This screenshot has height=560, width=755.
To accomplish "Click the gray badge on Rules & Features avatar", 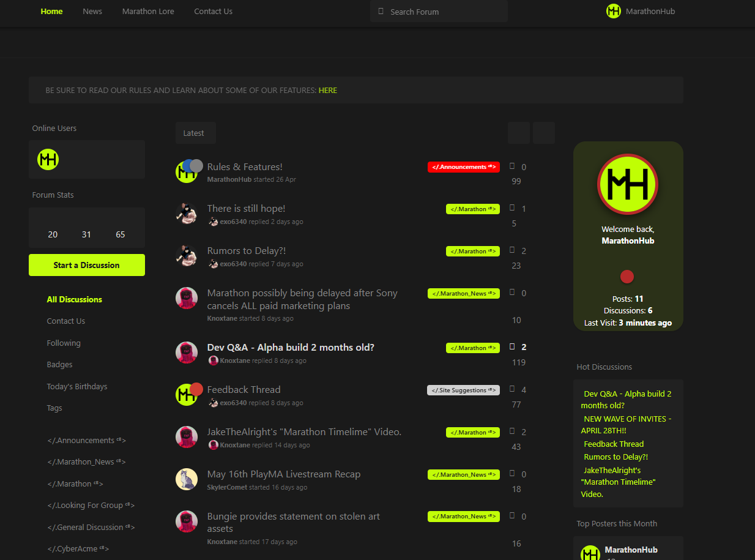I will pos(196,166).
